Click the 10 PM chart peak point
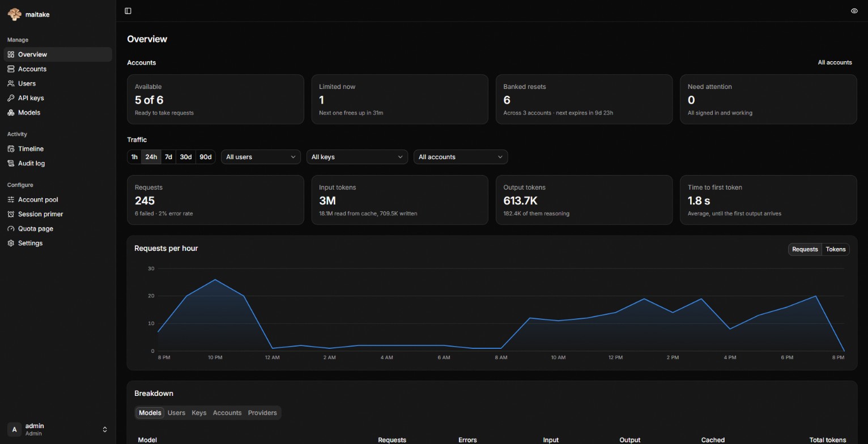Viewport: 868px width, 444px height. point(215,280)
